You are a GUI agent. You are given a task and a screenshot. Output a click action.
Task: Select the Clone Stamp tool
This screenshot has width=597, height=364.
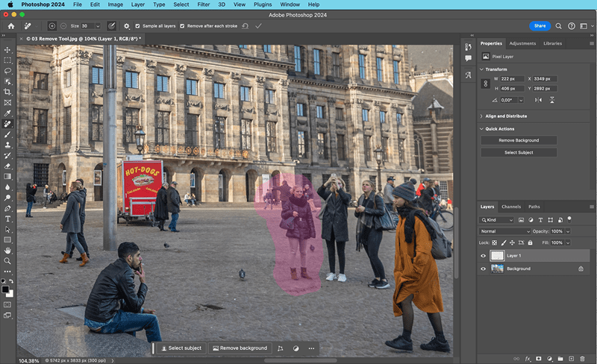coord(7,145)
